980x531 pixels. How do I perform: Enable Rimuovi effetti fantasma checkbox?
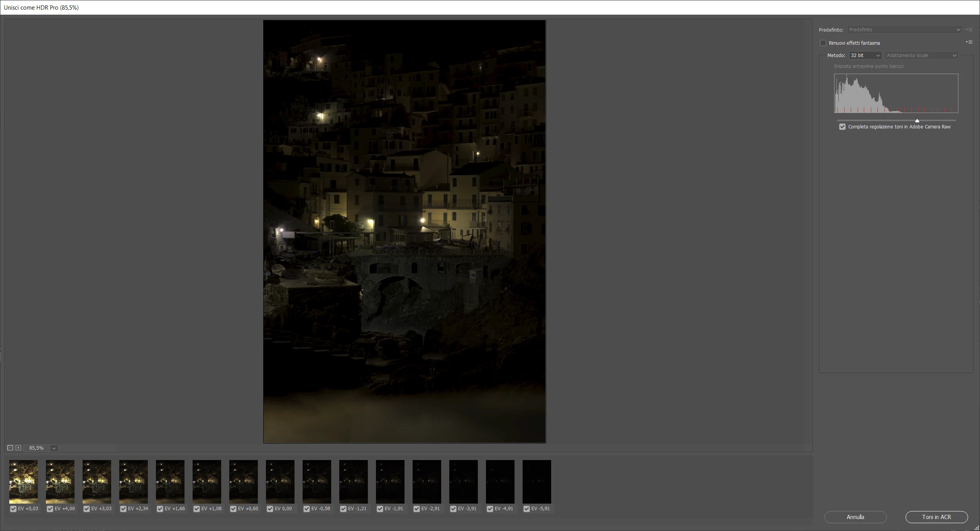click(823, 43)
